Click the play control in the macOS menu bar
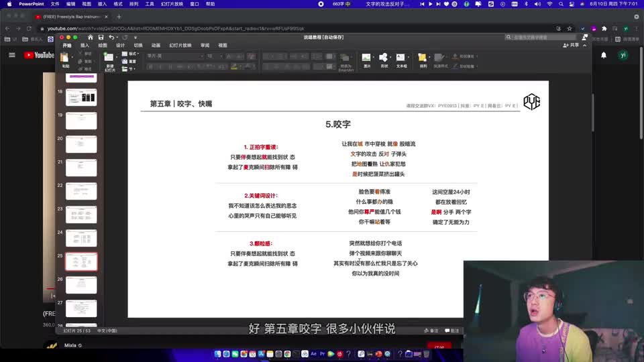The width and height of the screenshot is (644, 362). 430,4
